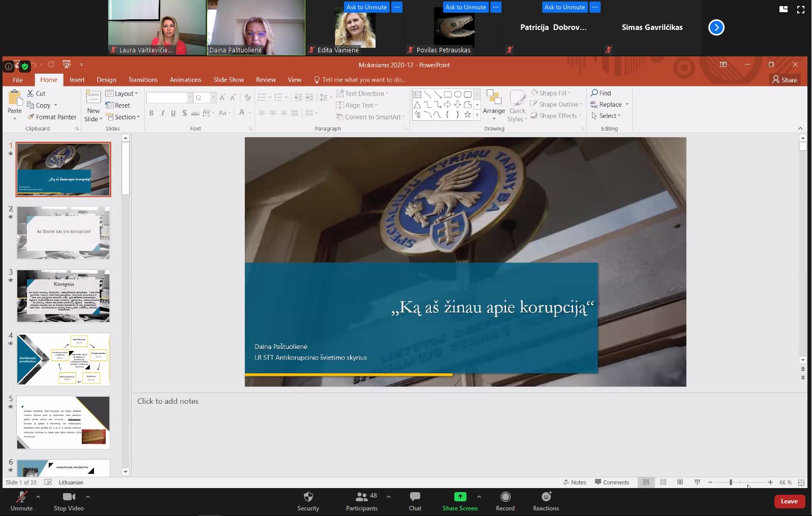Toggle Bold formatting
Image resolution: width=812 pixels, height=516 pixels.
pyautogui.click(x=151, y=113)
